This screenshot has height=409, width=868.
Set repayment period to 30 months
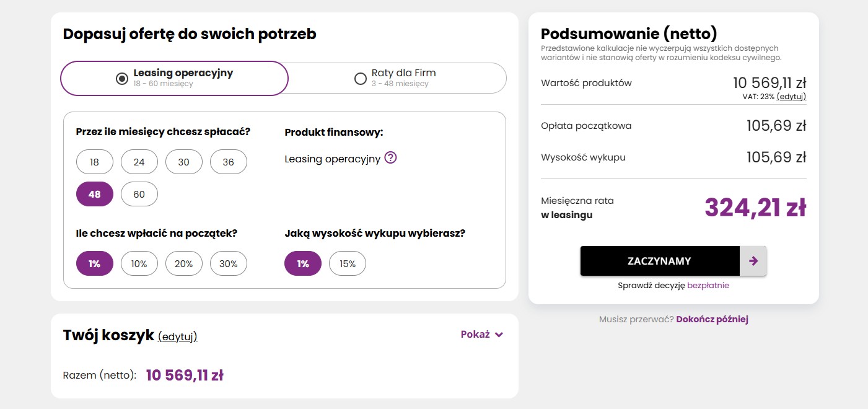(184, 162)
